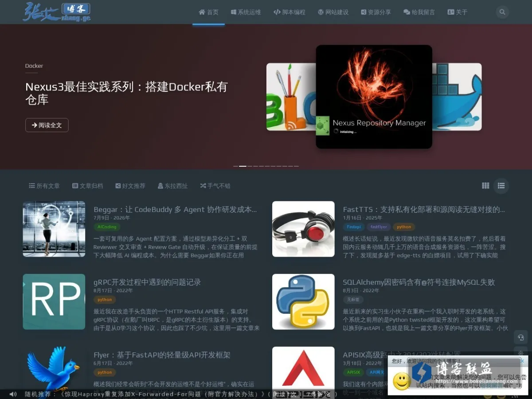Image resolution: width=532 pixels, height=399 pixels.
Task: Open the 资源分享 menu
Action: pyautogui.click(x=376, y=12)
